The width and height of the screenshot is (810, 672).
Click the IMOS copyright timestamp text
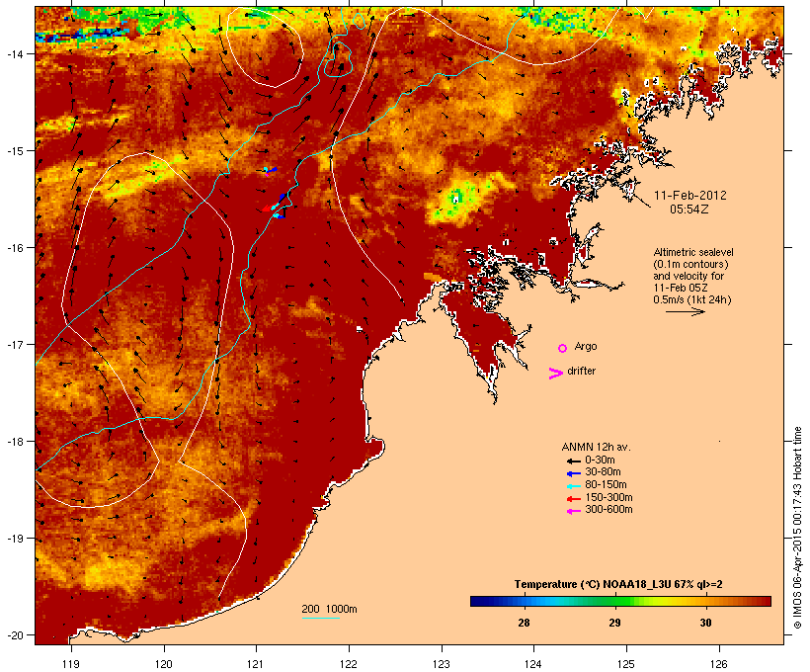tap(797, 528)
